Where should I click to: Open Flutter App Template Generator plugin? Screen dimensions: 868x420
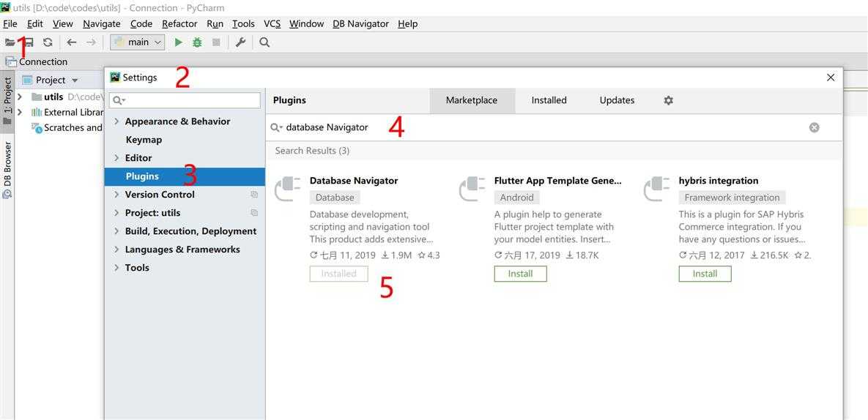pos(557,181)
